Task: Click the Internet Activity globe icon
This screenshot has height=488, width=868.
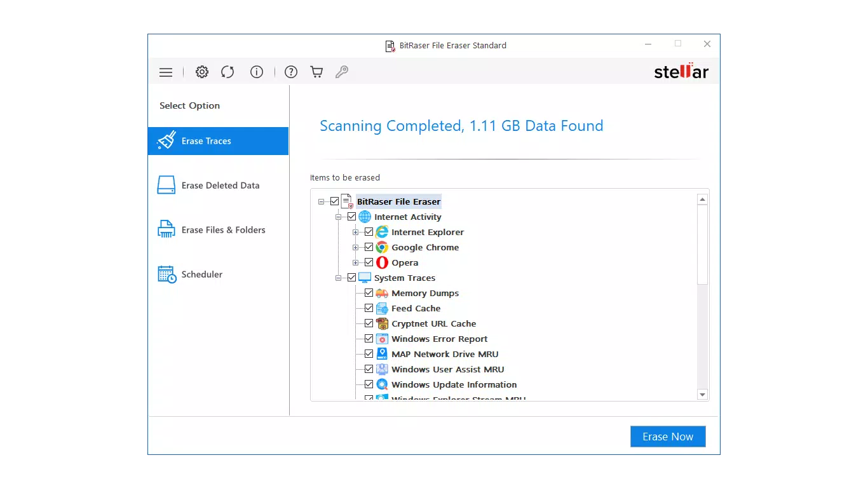Action: [365, 217]
